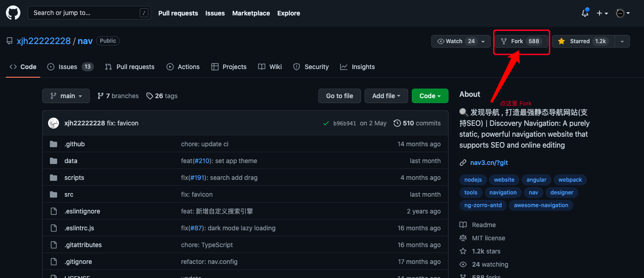Image resolution: width=644 pixels, height=278 pixels.
Task: Open commit hash b96b941
Action: 345,123
